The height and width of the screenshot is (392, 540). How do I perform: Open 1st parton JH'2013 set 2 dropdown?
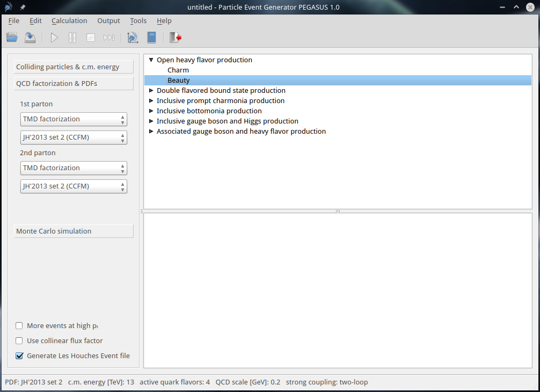point(74,137)
